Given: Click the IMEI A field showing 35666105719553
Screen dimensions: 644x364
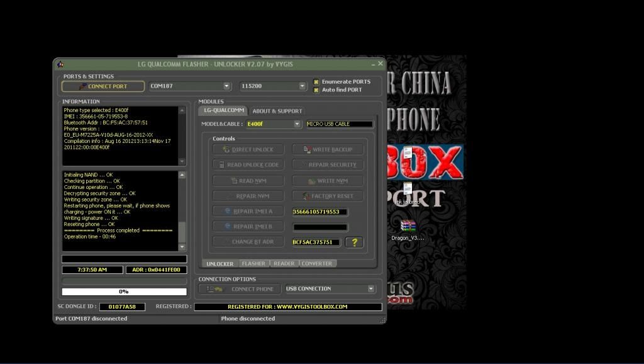Looking at the screenshot, I should 320,212.
